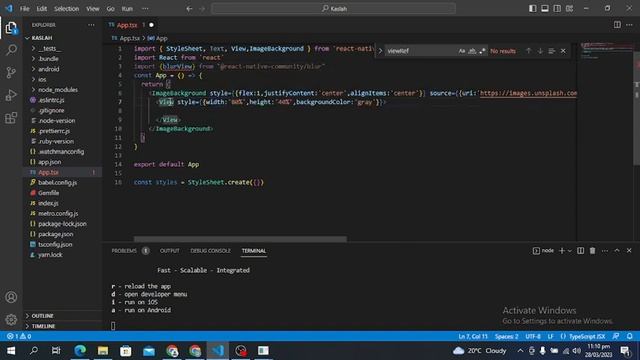Go back with the navigation arrow
This screenshot has height=360, width=640.
pos(189,8)
